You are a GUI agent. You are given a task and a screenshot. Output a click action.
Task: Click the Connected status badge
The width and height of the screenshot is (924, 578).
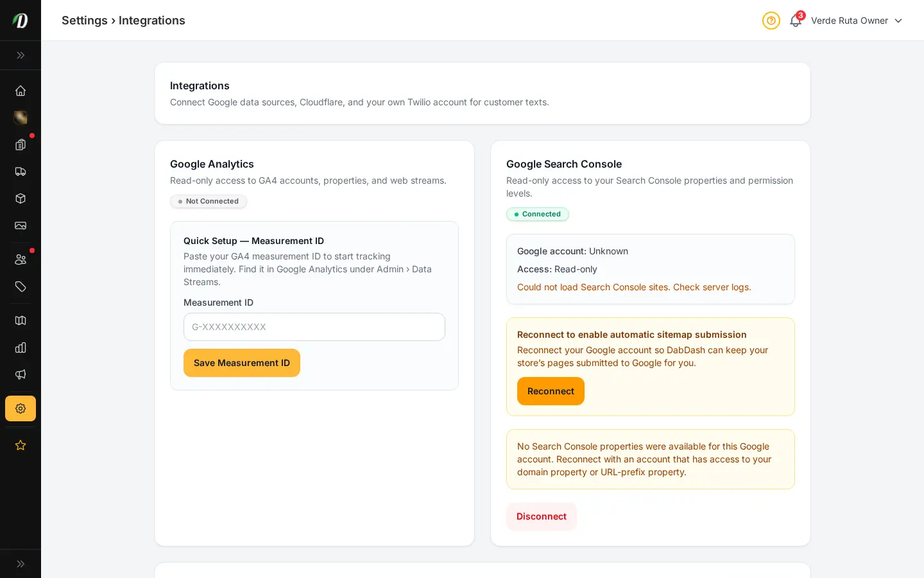point(538,215)
